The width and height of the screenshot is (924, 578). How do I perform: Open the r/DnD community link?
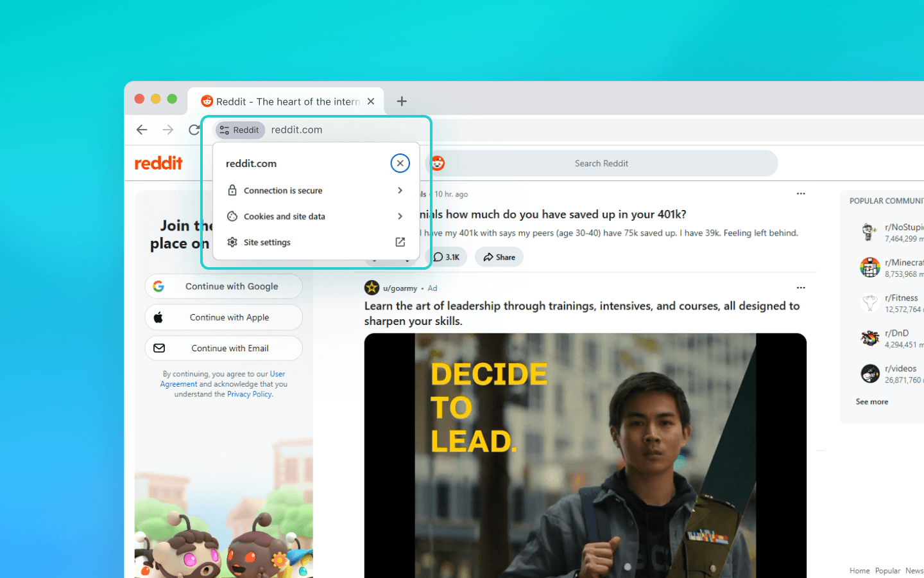(897, 333)
